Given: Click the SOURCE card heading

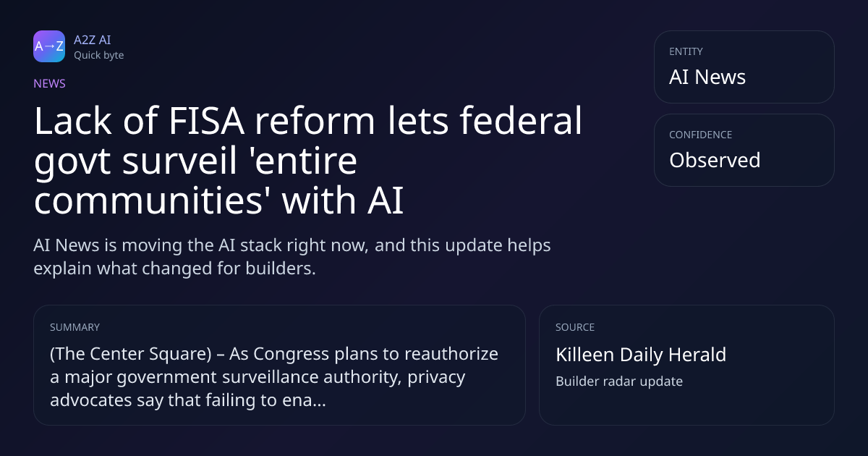Looking at the screenshot, I should (575, 327).
